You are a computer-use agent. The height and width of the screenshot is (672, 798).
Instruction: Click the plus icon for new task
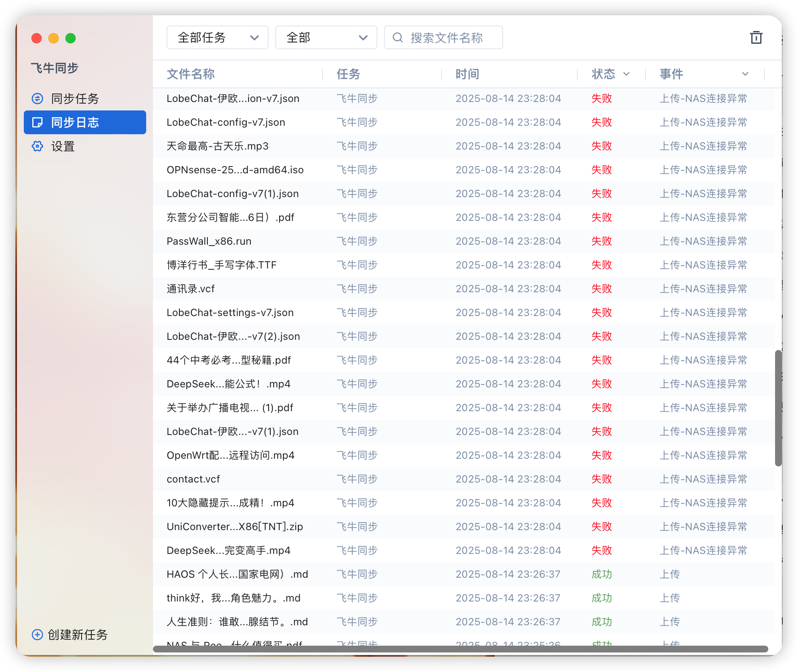coord(37,635)
